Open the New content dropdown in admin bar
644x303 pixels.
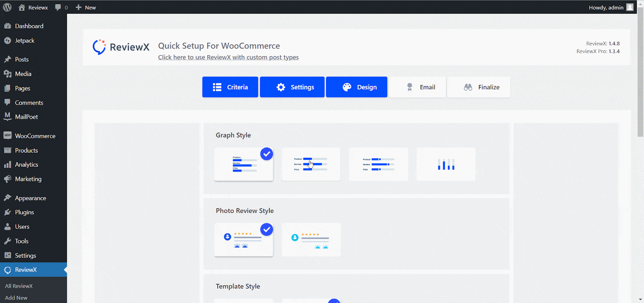pos(86,7)
